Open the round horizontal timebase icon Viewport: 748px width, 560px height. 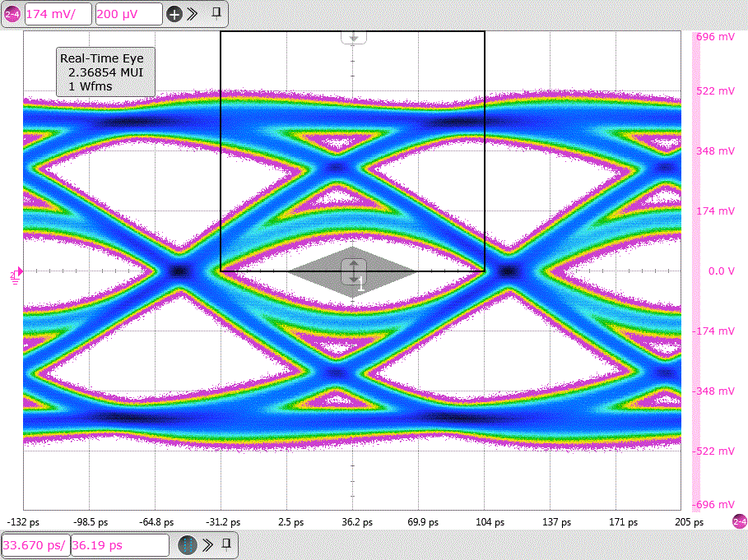[188, 545]
